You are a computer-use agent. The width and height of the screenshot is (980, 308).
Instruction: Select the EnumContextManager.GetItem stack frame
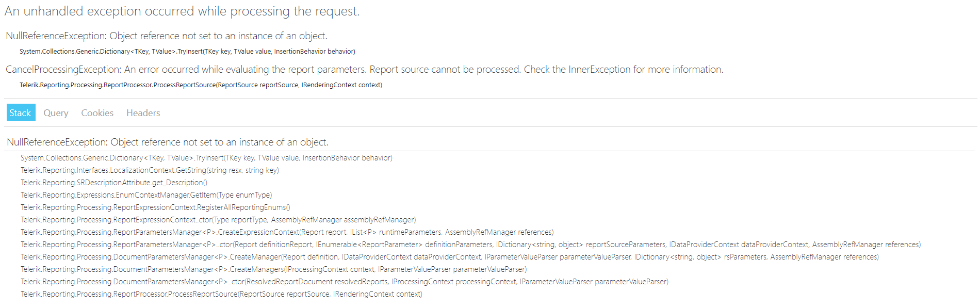(146, 195)
